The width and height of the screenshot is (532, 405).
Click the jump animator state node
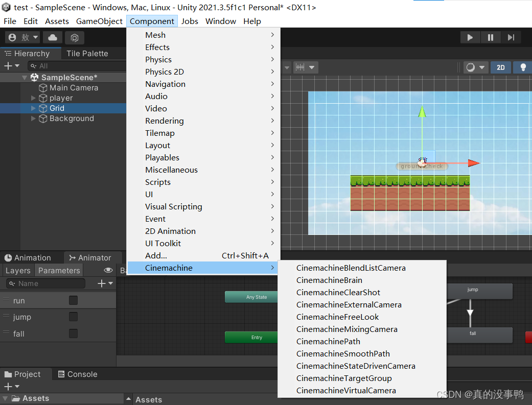(x=479, y=291)
